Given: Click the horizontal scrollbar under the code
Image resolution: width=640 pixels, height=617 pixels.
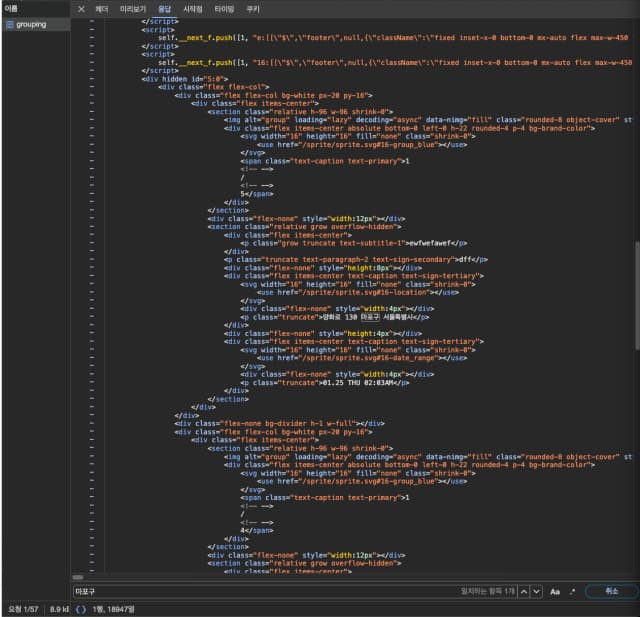Looking at the screenshot, I should tap(78, 577).
